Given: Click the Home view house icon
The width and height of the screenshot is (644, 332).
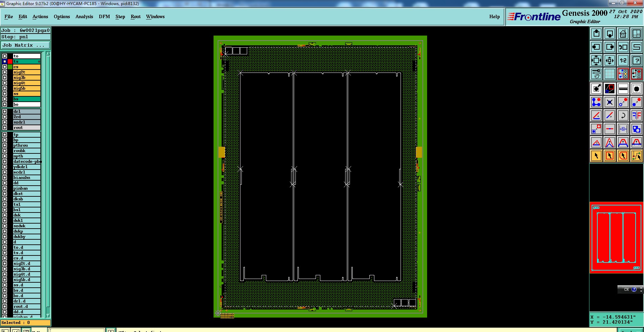Looking at the screenshot, I should [x=623, y=34].
